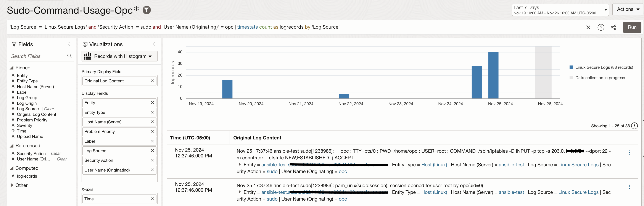
Task: Click the share icon in query bar
Action: coord(613,27)
